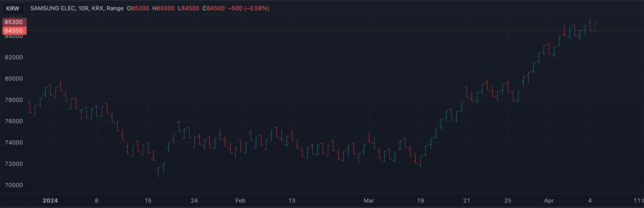
Task: Click the Mar label on time axis
Action: coord(369,201)
